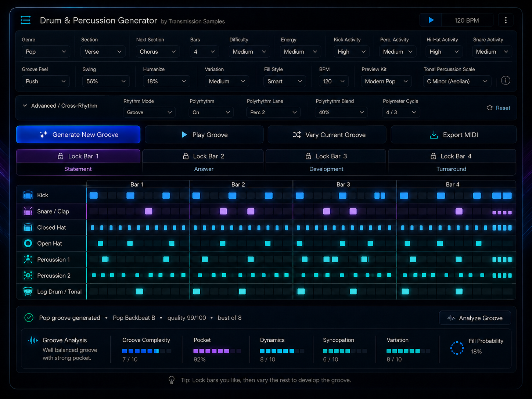Click the lock icon on Lock Bar 2
The height and width of the screenshot is (399, 532).
pos(186,156)
